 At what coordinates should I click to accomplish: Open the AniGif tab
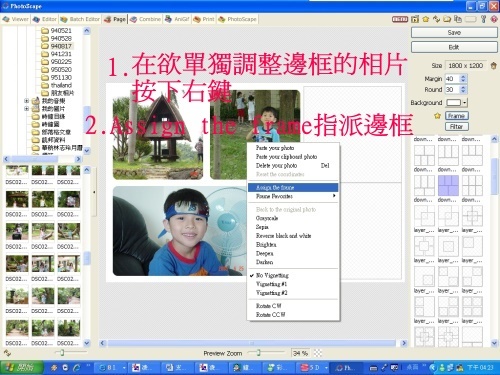[177, 19]
